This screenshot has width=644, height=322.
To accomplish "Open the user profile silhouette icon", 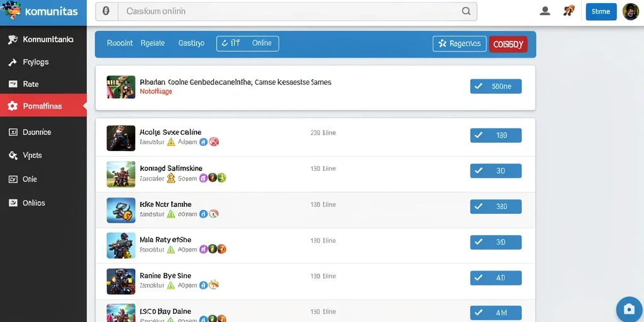I will 545,11.
